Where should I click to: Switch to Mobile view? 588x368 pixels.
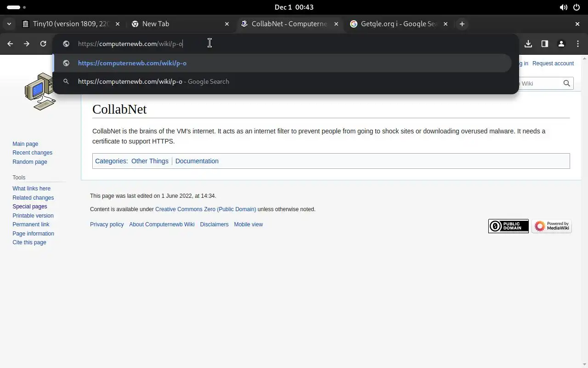249,224
